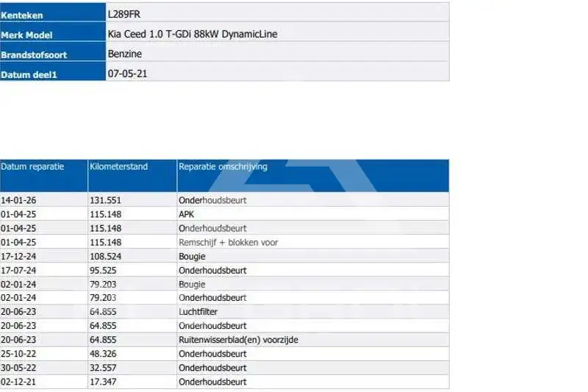Screen dimensions: 588x392
Task: Click Kilometerstand column header
Action: [x=119, y=166]
